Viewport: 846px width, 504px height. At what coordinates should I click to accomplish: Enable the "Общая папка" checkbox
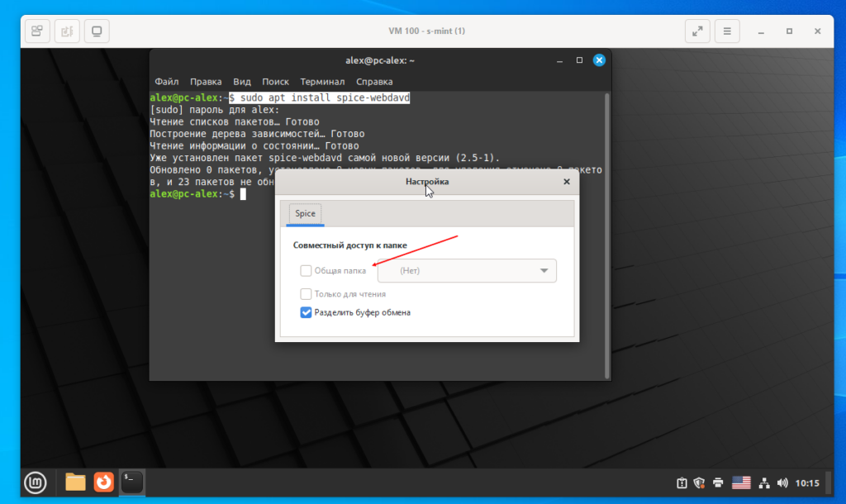click(x=306, y=270)
